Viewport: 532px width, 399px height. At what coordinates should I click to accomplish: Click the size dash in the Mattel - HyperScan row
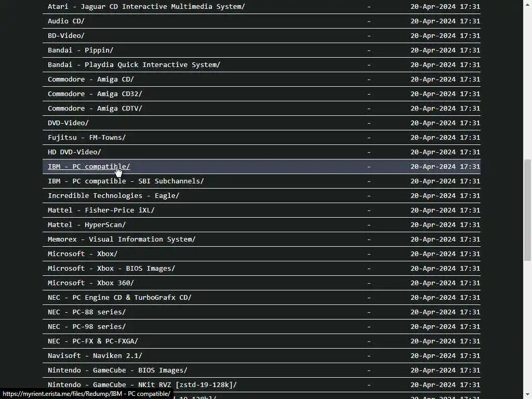369,225
